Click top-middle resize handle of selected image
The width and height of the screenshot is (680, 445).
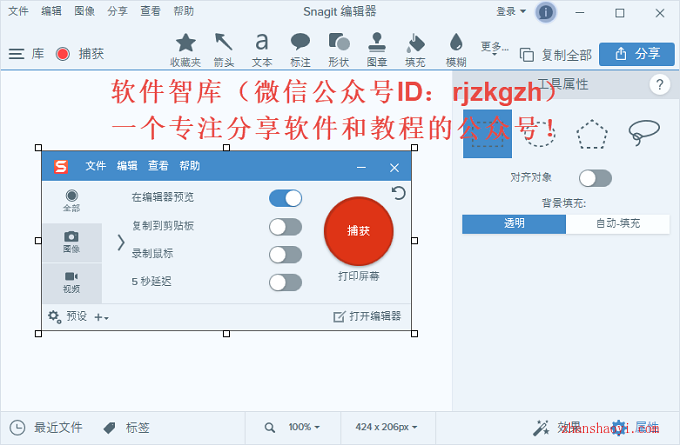tap(226, 148)
